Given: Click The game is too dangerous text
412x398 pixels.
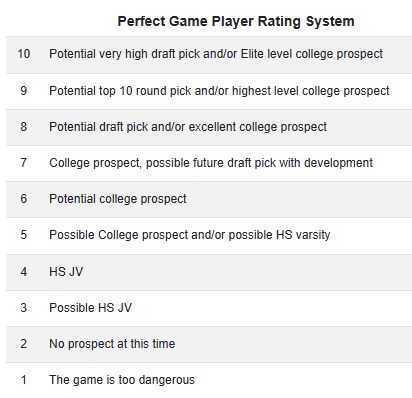Looking at the screenshot, I should (122, 380).
